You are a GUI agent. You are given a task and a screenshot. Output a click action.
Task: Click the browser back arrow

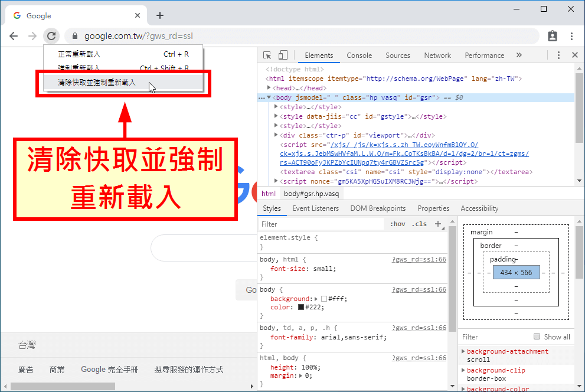pyautogui.click(x=14, y=36)
